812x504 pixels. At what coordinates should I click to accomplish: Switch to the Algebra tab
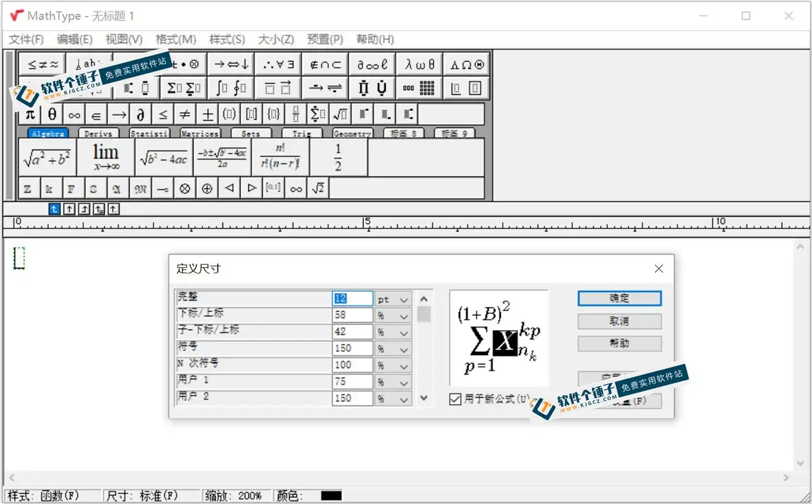point(48,133)
